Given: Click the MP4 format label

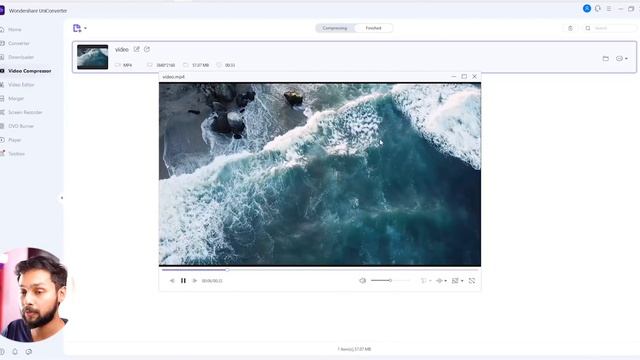Looking at the screenshot, I should 127,65.
